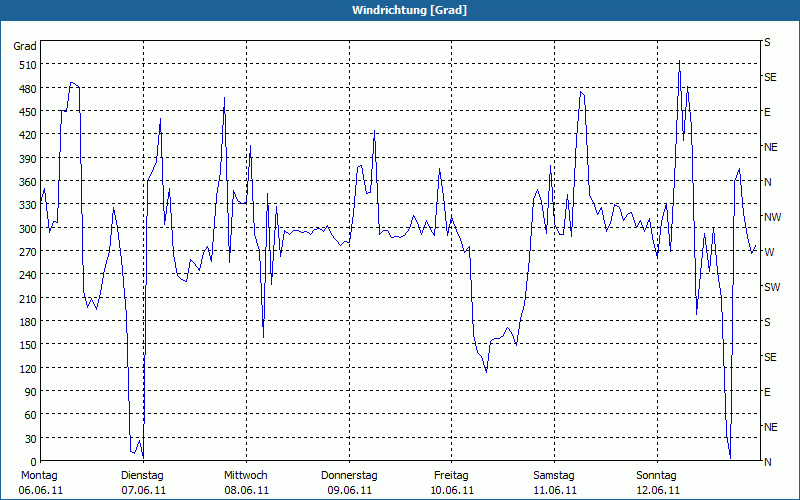This screenshot has height=500, width=800.
Task: Click the 'Montag' day label
Action: pos(39,476)
